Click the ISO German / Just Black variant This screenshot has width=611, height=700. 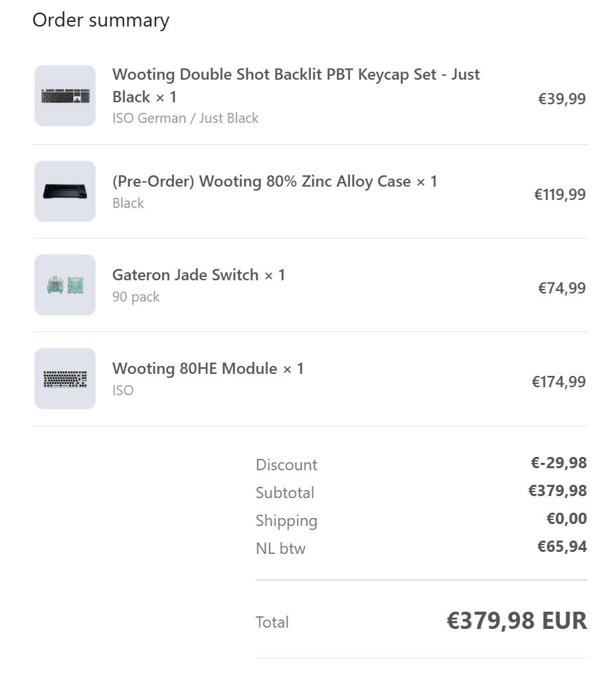click(x=185, y=118)
